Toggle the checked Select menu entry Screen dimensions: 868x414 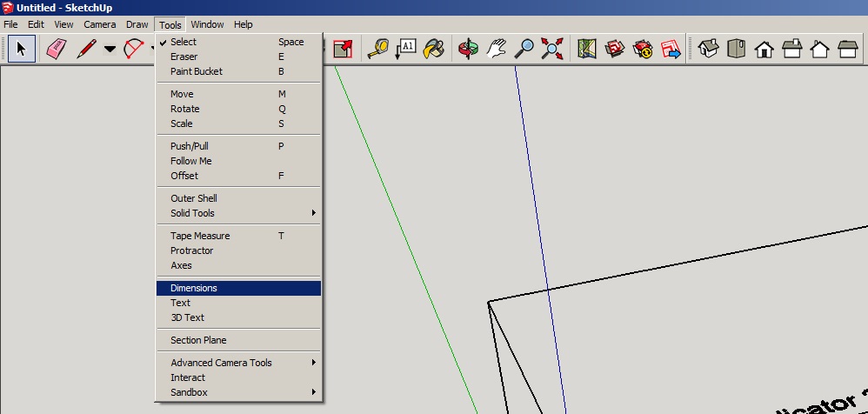[238, 42]
